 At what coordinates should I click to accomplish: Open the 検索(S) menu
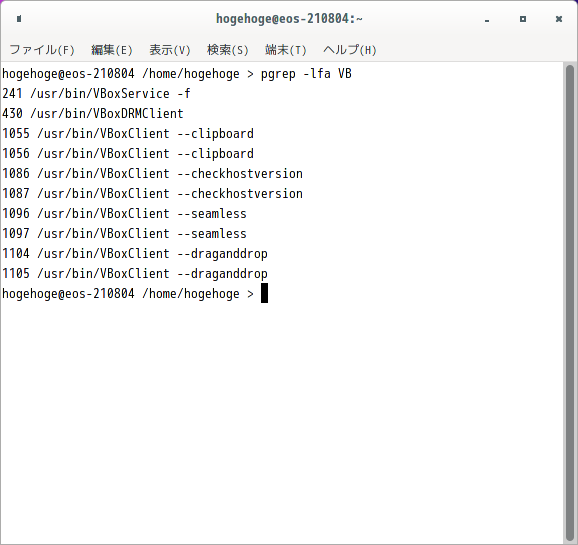pos(227,50)
